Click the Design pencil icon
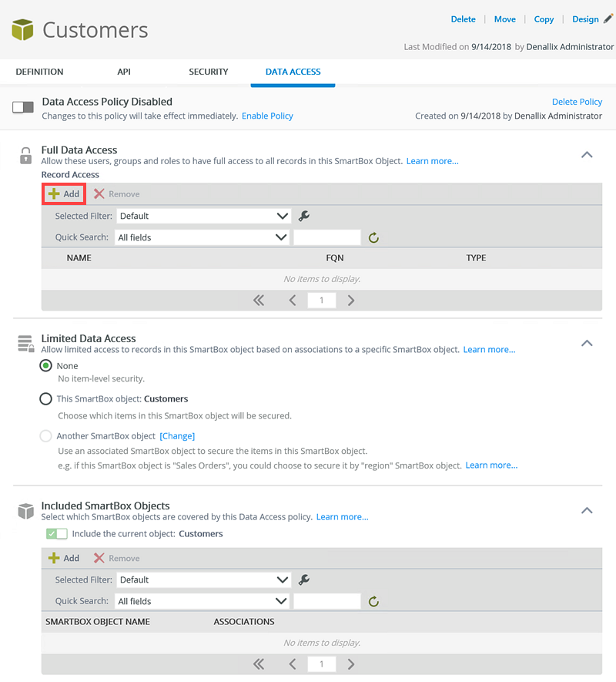The image size is (616, 682). click(x=608, y=19)
